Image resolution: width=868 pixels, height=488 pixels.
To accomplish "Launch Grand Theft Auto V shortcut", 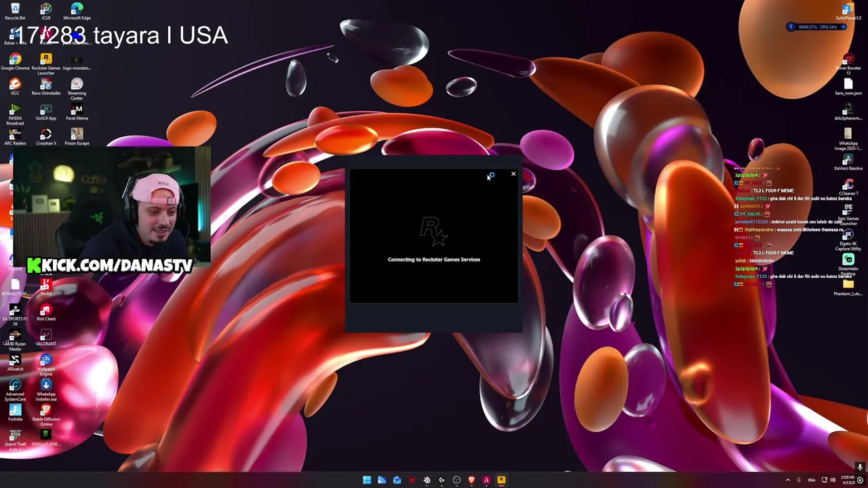I will tap(15, 440).
